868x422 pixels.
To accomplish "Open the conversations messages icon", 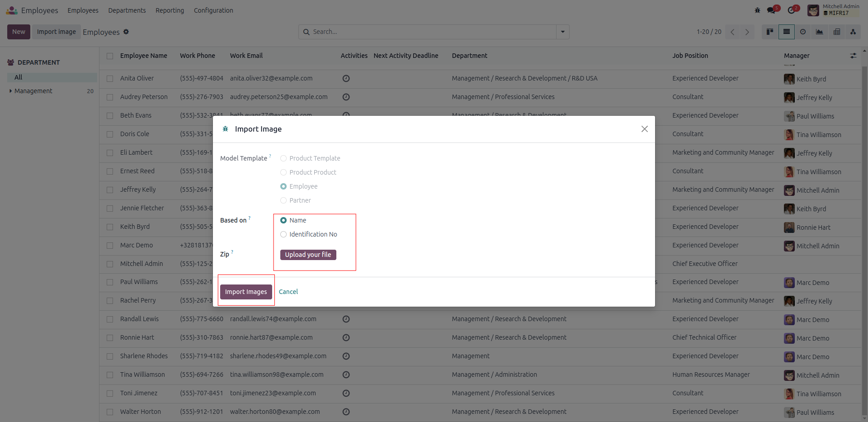I will tap(771, 10).
